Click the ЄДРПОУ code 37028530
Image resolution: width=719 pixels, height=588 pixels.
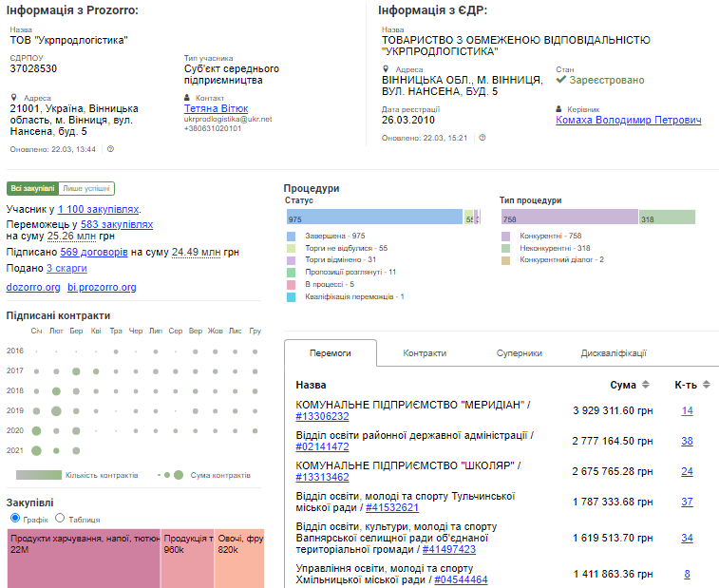pos(33,68)
